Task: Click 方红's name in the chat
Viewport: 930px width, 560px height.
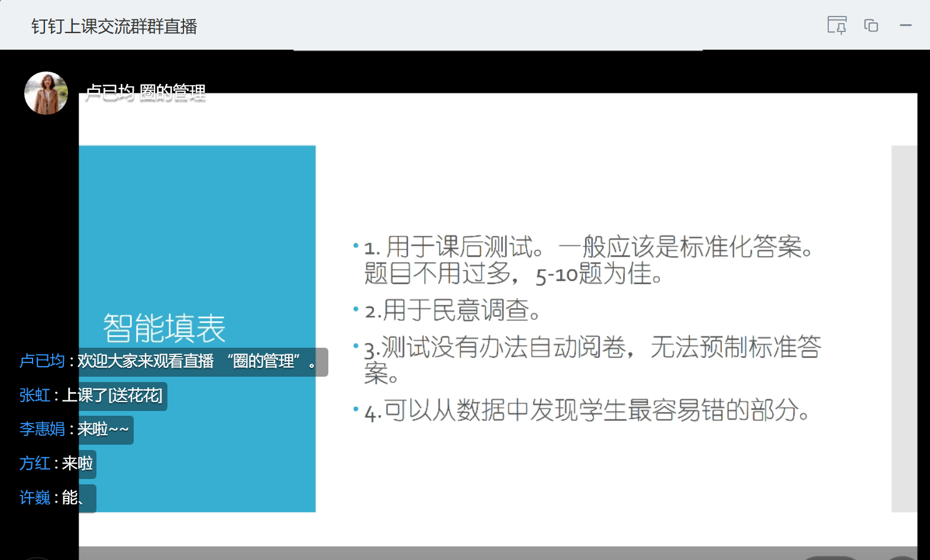Action: tap(34, 464)
